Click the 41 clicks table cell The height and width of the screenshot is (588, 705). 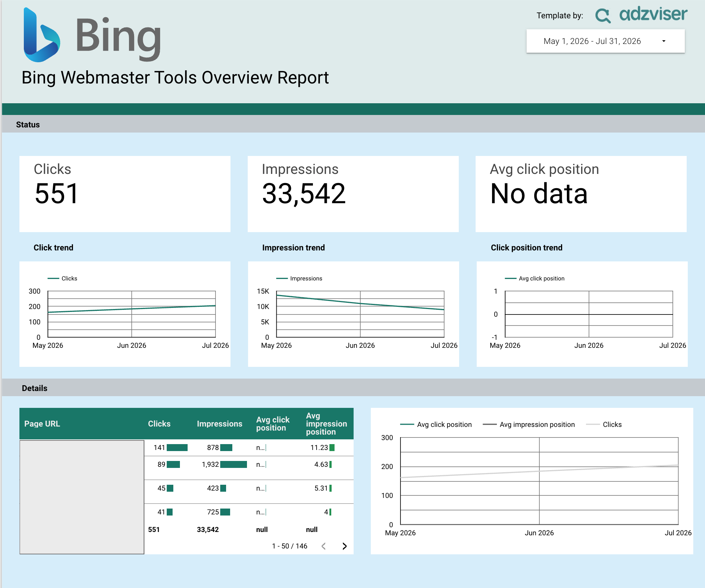tap(168, 512)
